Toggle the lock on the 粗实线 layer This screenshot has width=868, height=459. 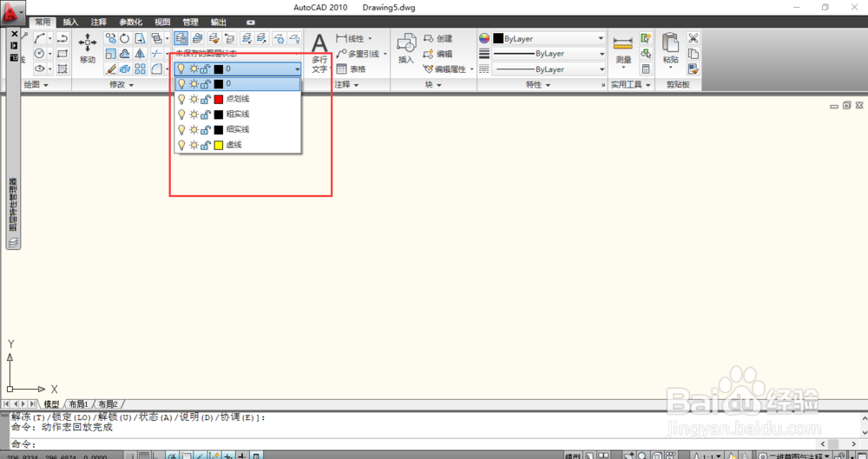tap(206, 114)
